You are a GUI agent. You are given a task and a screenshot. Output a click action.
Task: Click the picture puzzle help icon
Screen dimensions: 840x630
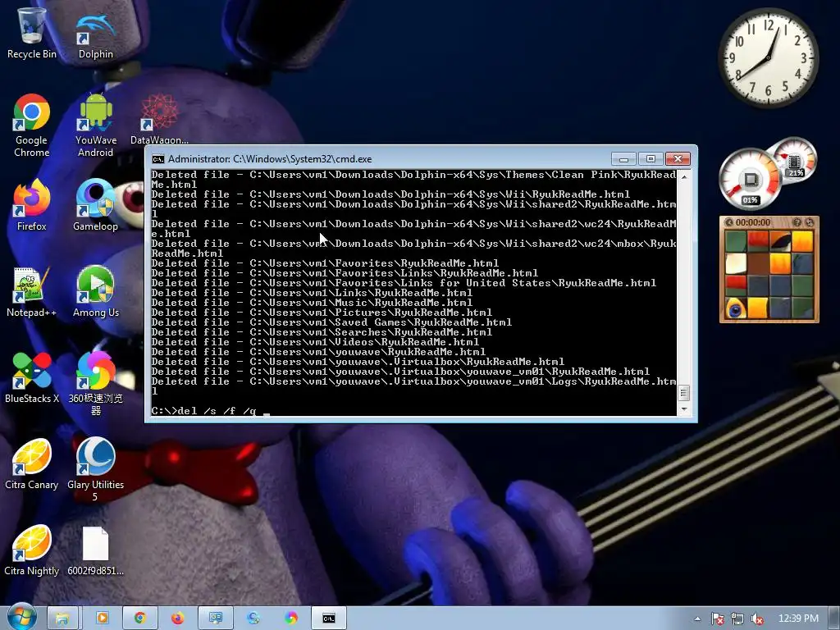pyautogui.click(x=797, y=222)
